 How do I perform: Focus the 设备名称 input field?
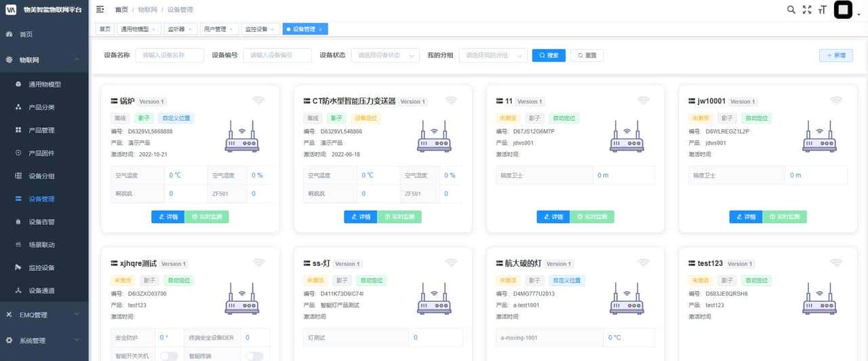pyautogui.click(x=170, y=56)
